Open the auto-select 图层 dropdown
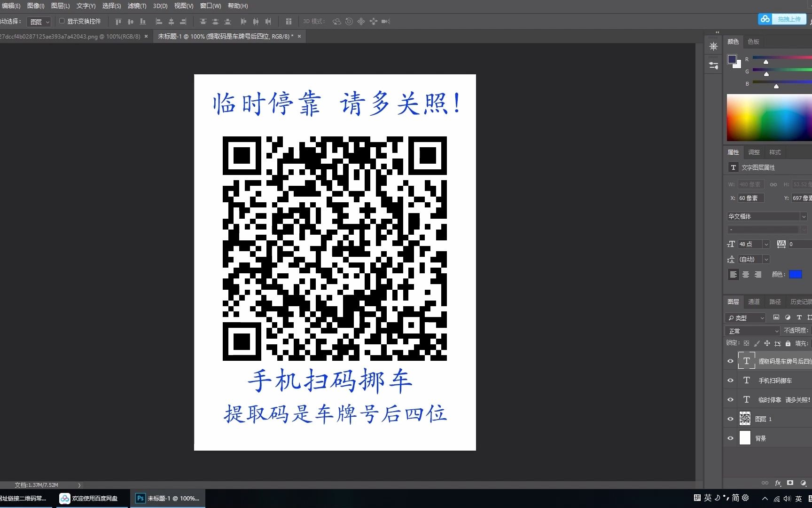 pos(39,22)
